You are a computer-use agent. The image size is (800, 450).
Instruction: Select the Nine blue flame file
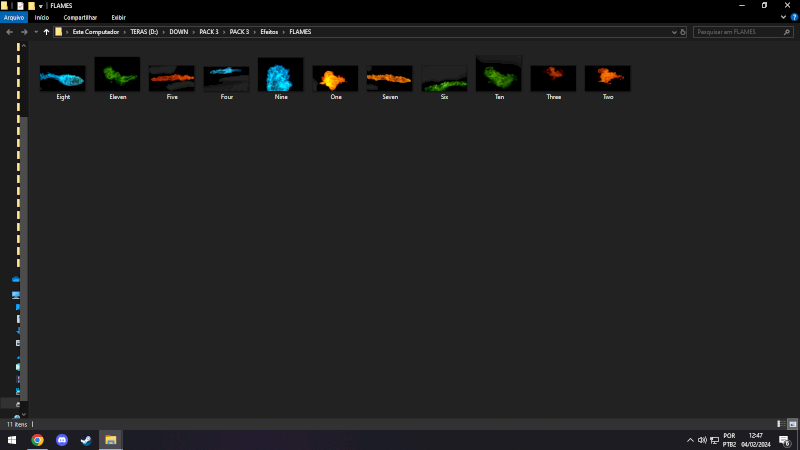[281, 79]
